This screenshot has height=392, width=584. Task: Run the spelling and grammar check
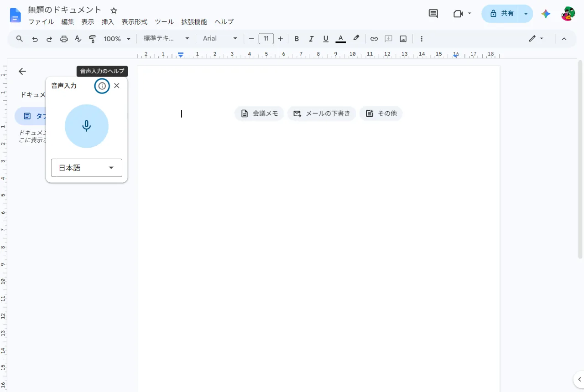tap(78, 39)
